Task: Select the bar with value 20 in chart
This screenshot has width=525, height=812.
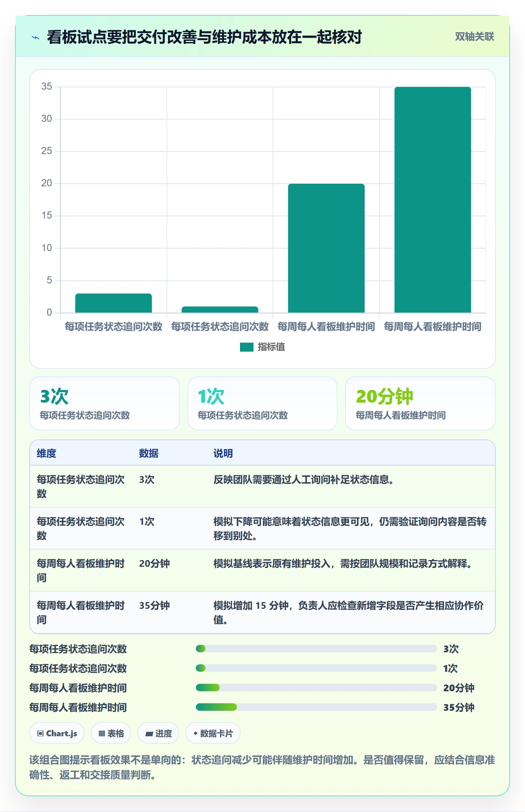Action: (326, 248)
